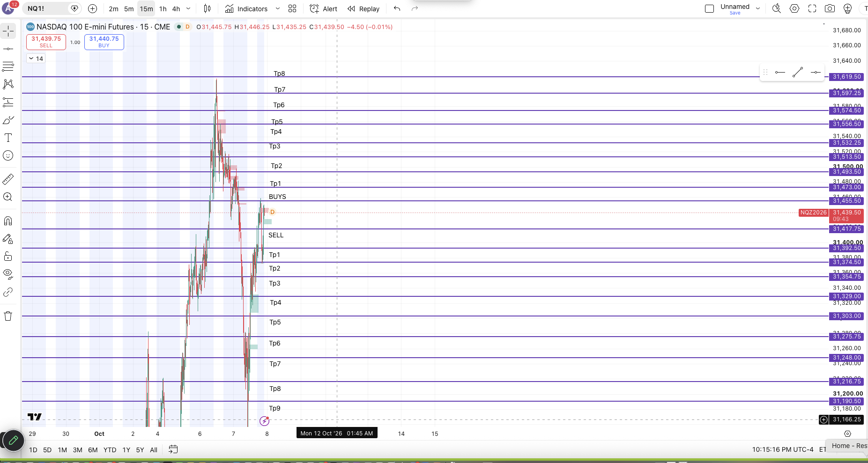Open the candlestick chart style selector
The image size is (868, 463).
(x=208, y=8)
